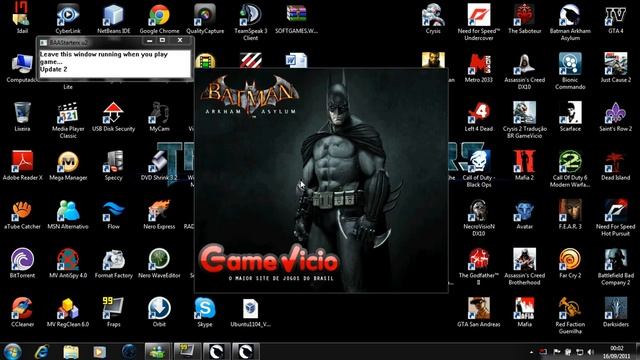Launch Batman Arkham Asylum desktop shortcut
Image resolution: width=640 pixels, height=360 pixels.
pyautogui.click(x=570, y=16)
